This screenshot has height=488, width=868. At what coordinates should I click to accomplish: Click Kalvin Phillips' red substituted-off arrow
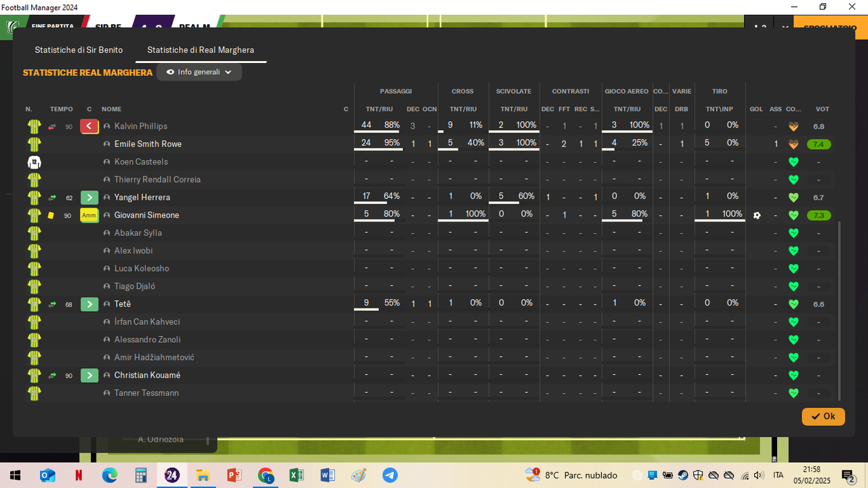90,126
